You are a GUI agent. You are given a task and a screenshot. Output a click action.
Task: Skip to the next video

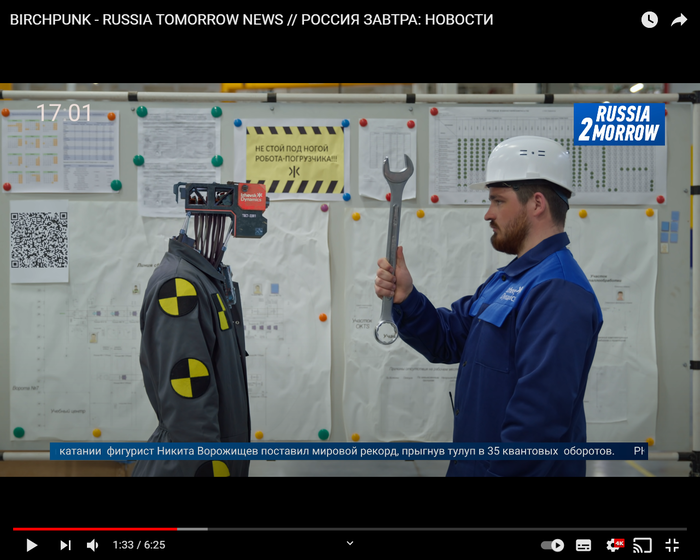click(65, 545)
